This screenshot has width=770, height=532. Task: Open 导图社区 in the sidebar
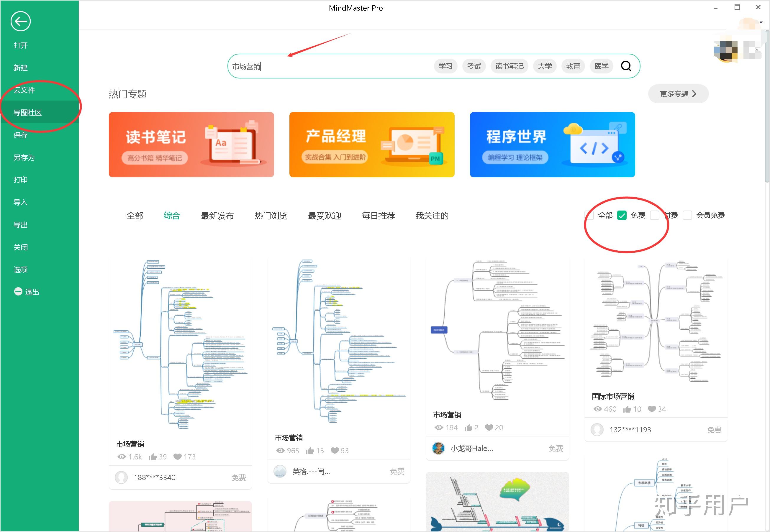28,113
